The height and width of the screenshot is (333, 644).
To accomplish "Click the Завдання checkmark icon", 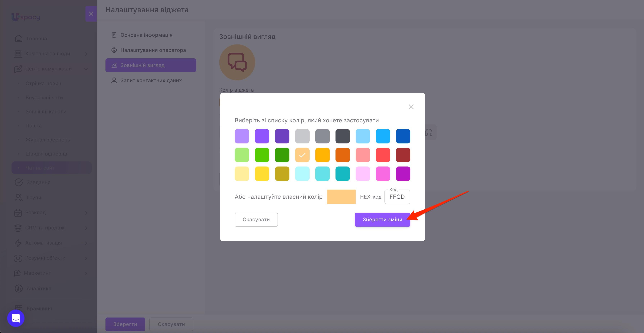I will tap(19, 183).
